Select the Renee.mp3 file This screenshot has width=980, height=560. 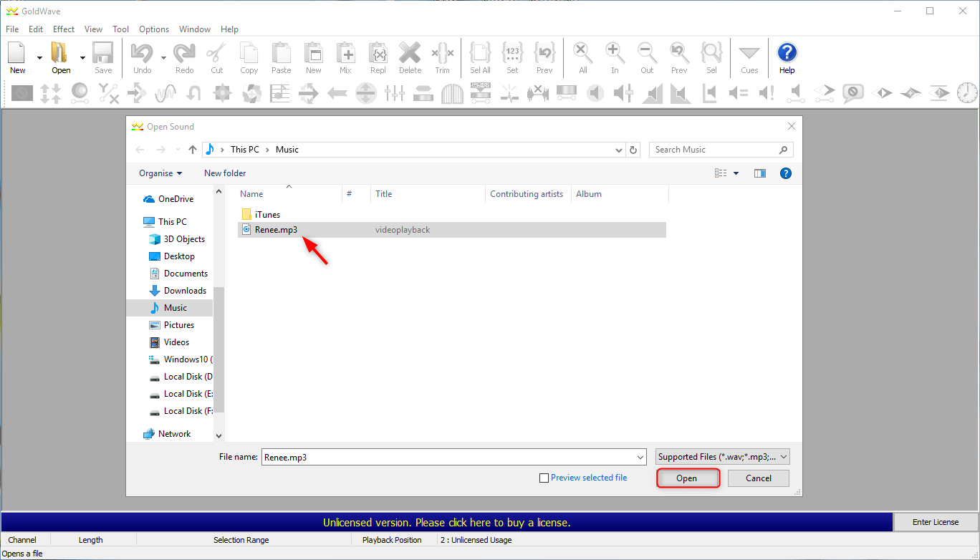[452, 230]
